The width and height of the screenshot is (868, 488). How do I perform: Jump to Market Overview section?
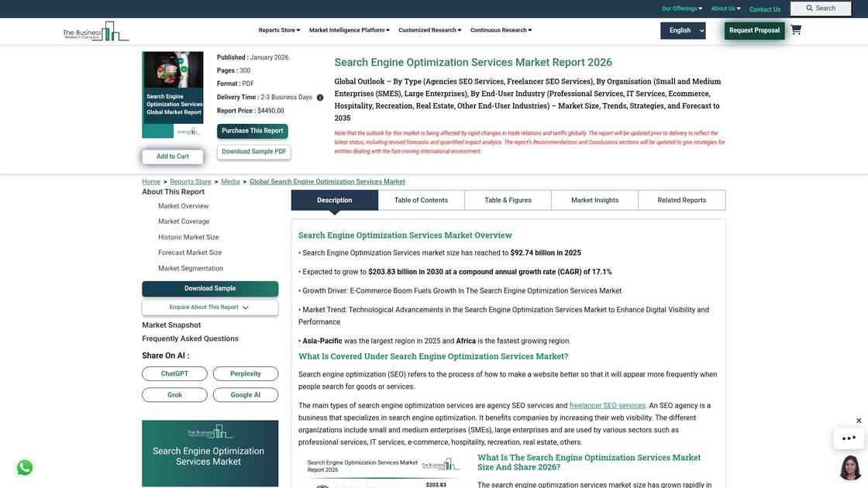coord(183,206)
